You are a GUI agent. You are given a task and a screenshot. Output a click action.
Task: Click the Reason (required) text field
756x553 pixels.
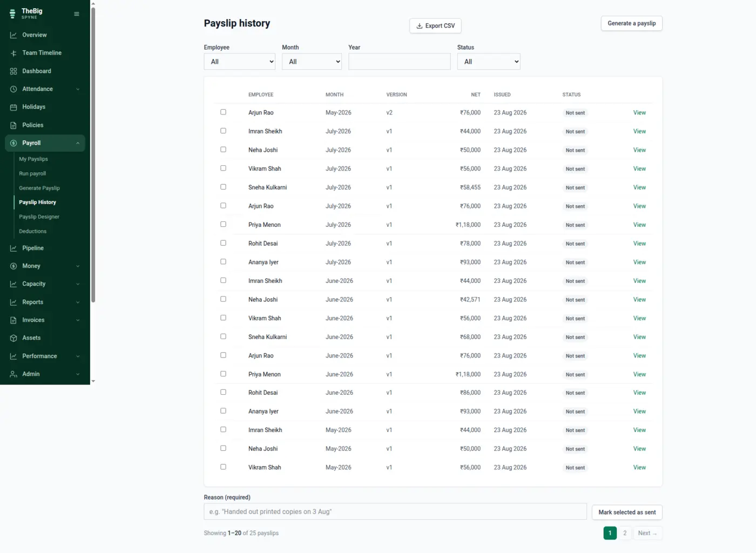(395, 511)
